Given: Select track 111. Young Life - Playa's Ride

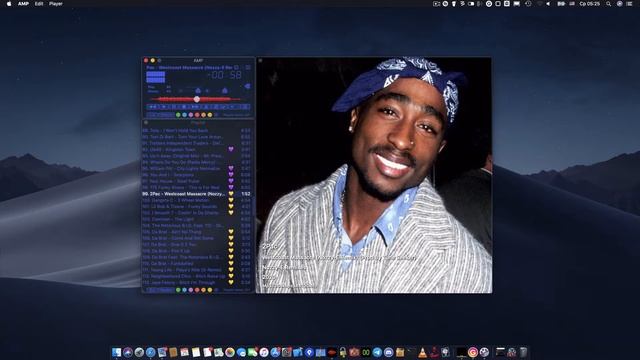Looking at the screenshot, I should [196, 270].
